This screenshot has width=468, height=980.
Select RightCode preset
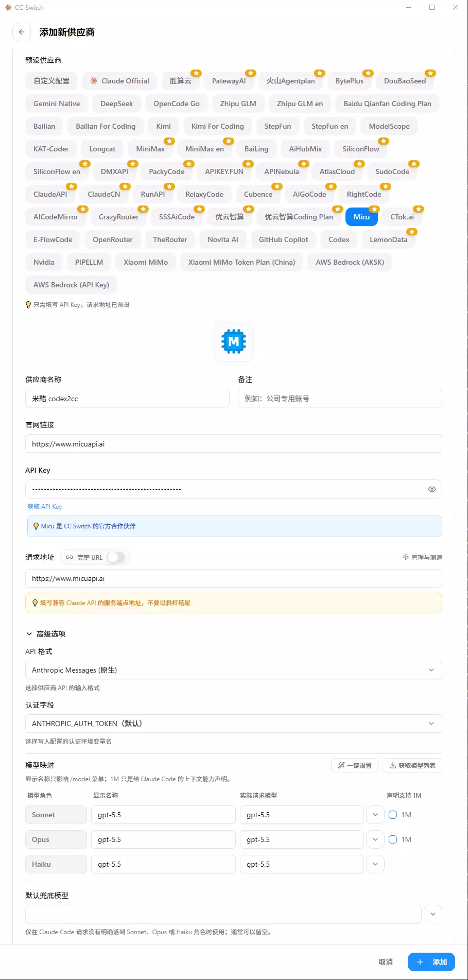click(364, 194)
